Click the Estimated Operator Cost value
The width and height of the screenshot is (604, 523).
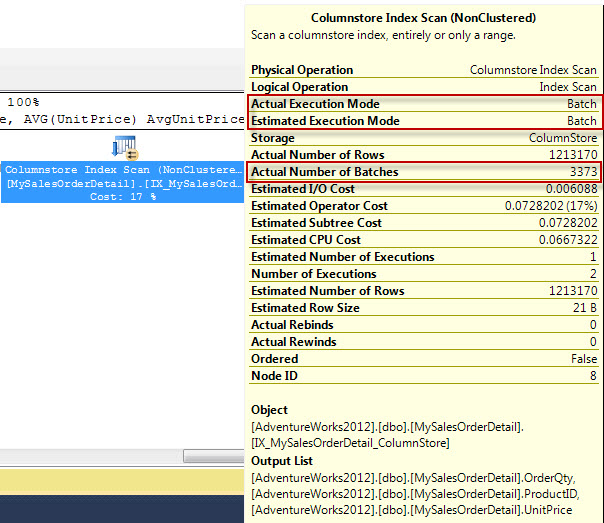[x=551, y=206]
